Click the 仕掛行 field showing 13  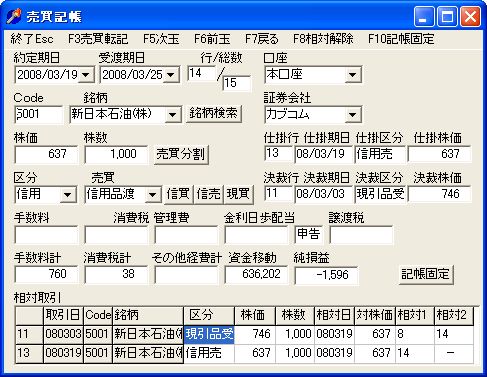coord(278,154)
